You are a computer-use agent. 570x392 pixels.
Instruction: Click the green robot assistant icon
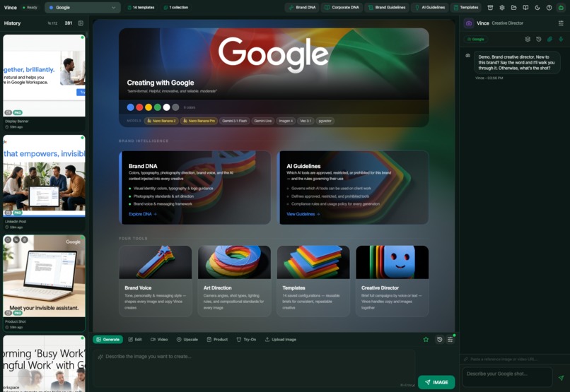click(x=561, y=7)
